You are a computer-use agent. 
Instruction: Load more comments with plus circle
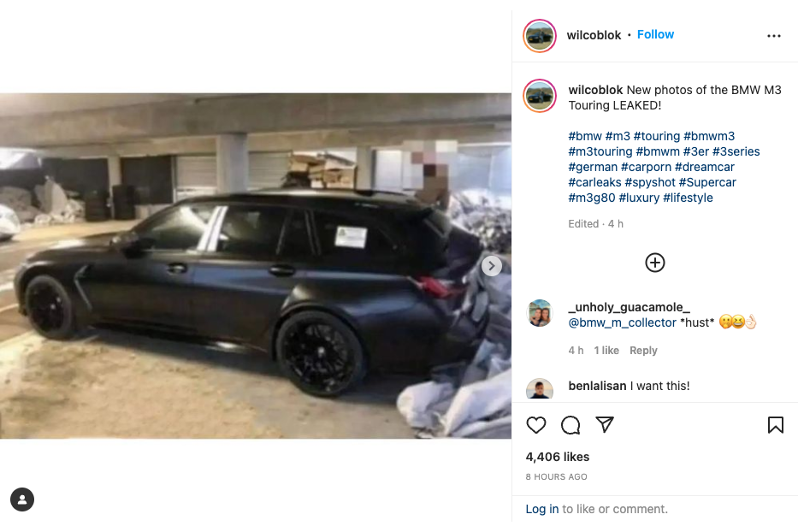click(654, 263)
